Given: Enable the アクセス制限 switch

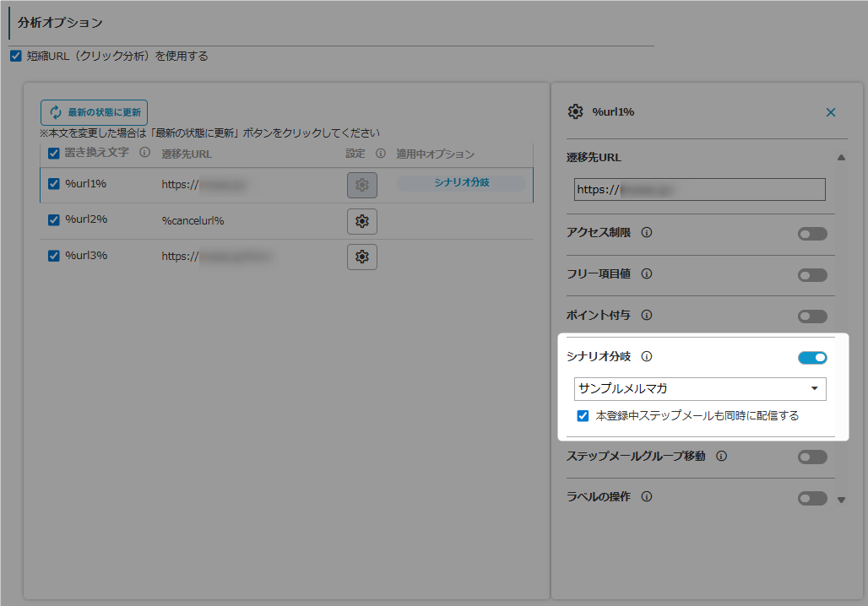Looking at the screenshot, I should (x=812, y=234).
